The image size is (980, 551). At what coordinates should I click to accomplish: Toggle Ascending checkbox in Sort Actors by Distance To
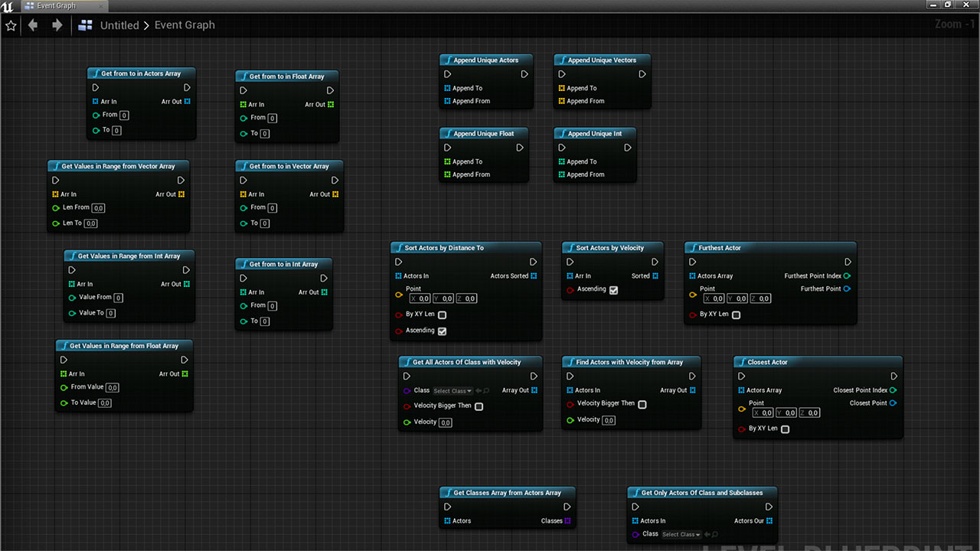443,331
